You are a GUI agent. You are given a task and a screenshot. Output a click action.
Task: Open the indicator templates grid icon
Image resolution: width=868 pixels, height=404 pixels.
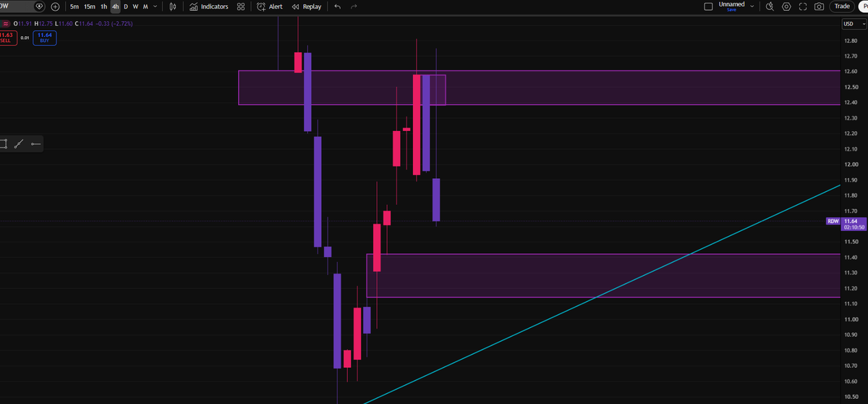point(241,7)
